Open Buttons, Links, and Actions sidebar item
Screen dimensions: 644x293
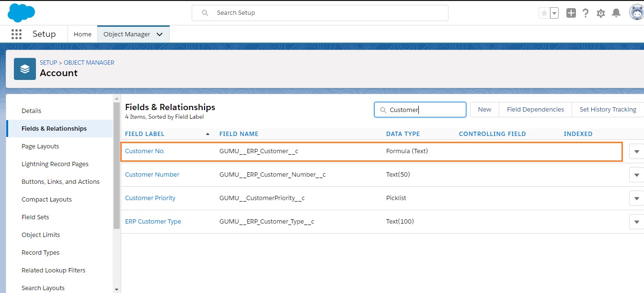pos(60,181)
